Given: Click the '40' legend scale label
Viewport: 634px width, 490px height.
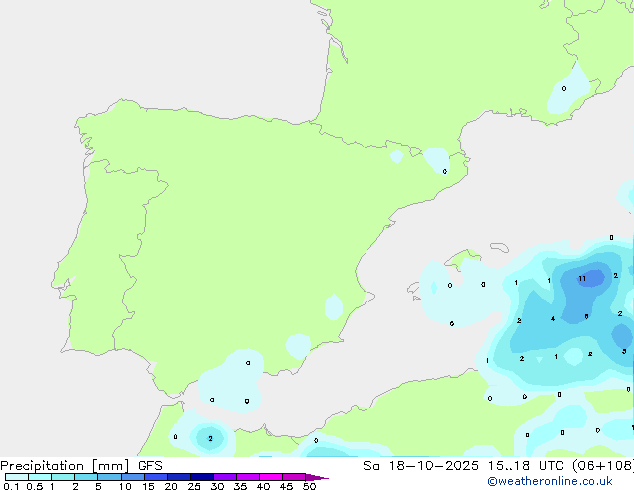Looking at the screenshot, I should pos(263,486).
